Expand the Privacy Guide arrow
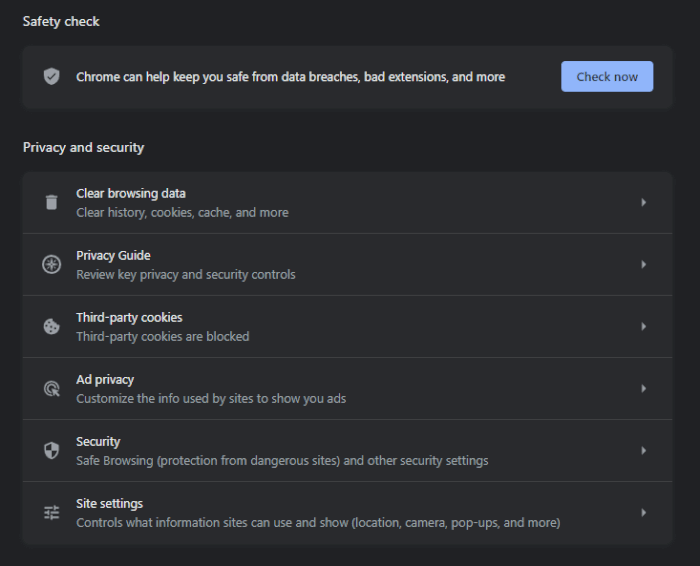 643,264
